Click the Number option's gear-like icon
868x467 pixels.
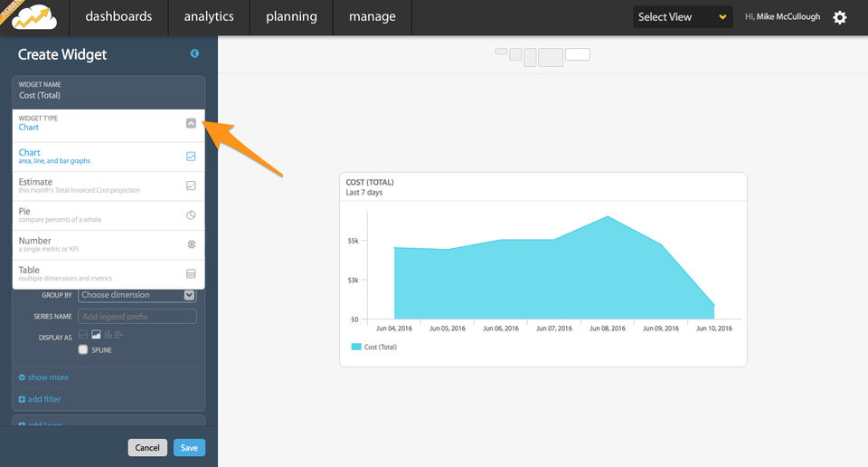click(x=191, y=244)
